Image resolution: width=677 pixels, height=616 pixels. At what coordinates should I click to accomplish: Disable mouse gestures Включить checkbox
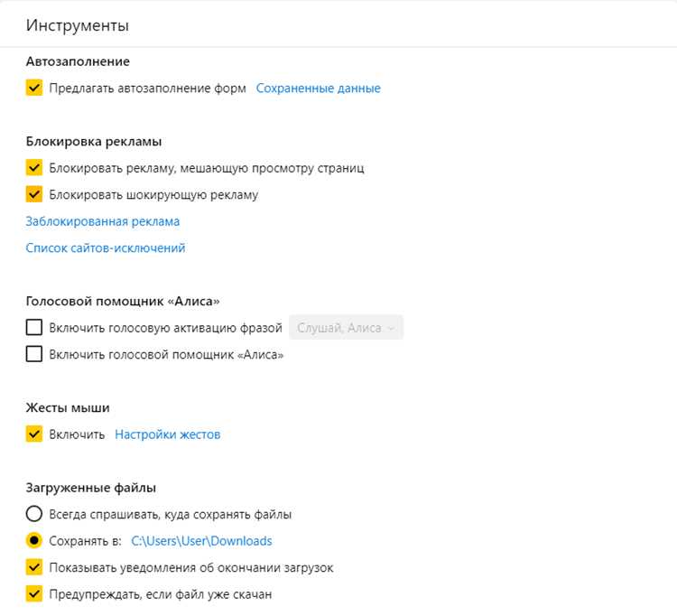pos(34,434)
